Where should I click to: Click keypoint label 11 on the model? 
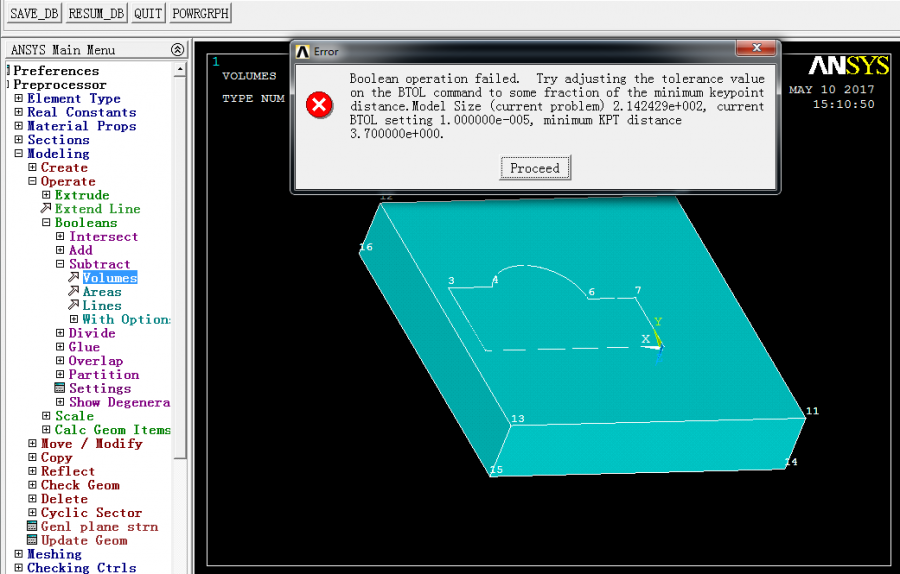[x=812, y=410]
